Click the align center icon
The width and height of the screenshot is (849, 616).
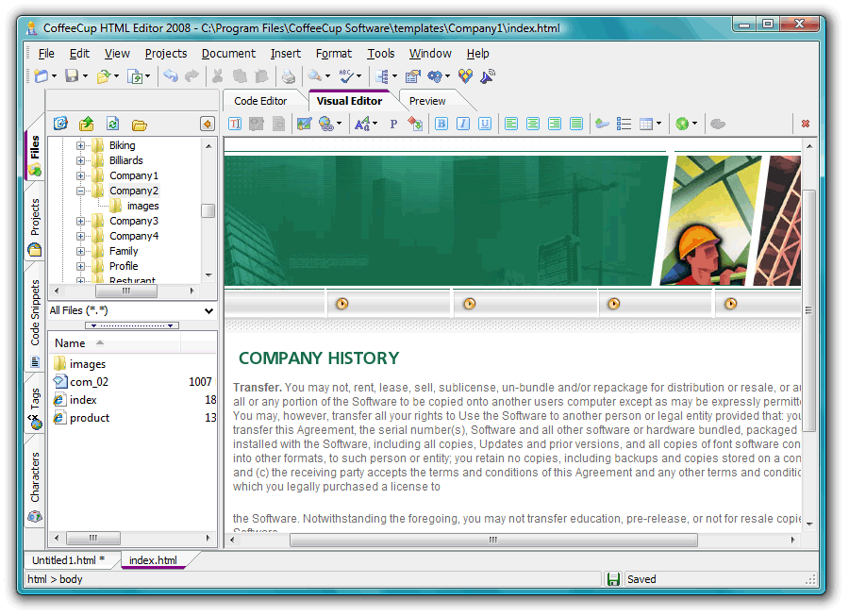[533, 124]
